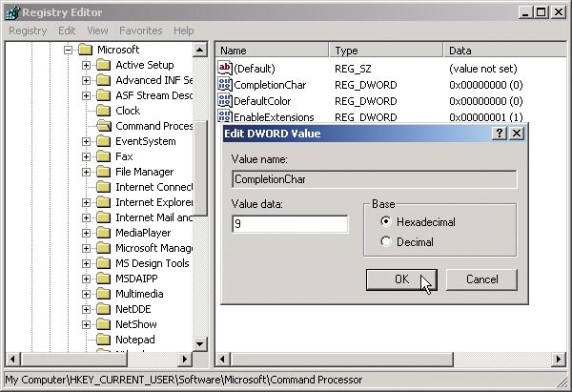This screenshot has width=572, height=392.
Task: Select the Decimal base option
Action: pos(385,242)
